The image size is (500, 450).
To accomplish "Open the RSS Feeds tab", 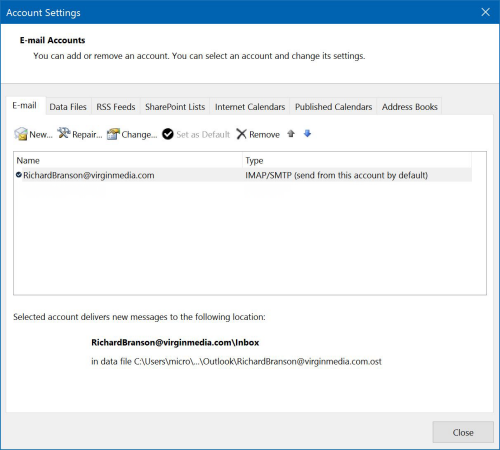I will coord(116,107).
